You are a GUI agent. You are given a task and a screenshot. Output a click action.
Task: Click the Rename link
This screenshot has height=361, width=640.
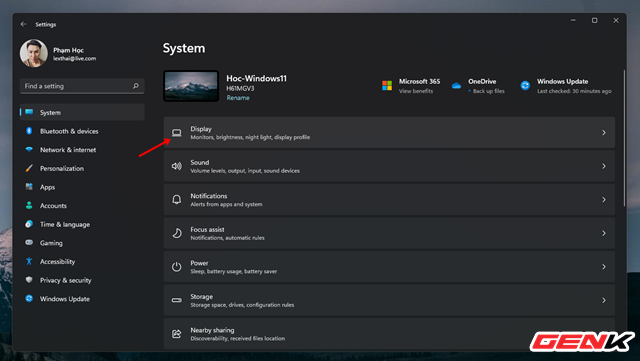click(x=238, y=98)
